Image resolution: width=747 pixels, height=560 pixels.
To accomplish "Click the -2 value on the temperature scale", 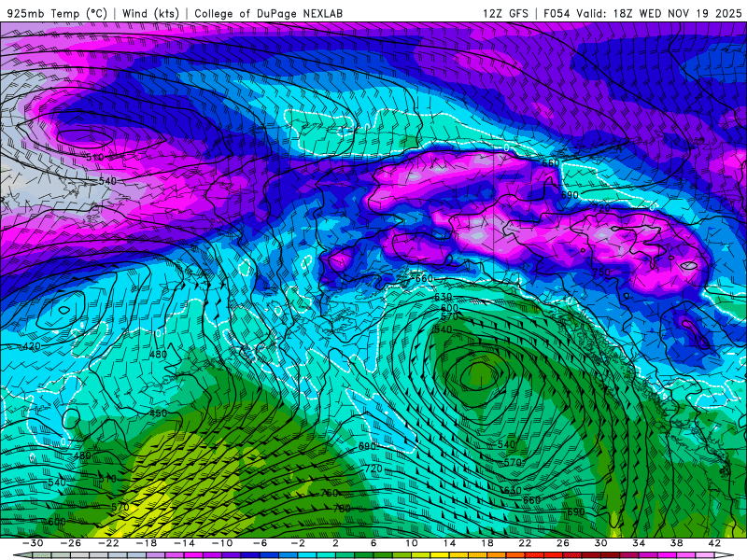I will (298, 543).
